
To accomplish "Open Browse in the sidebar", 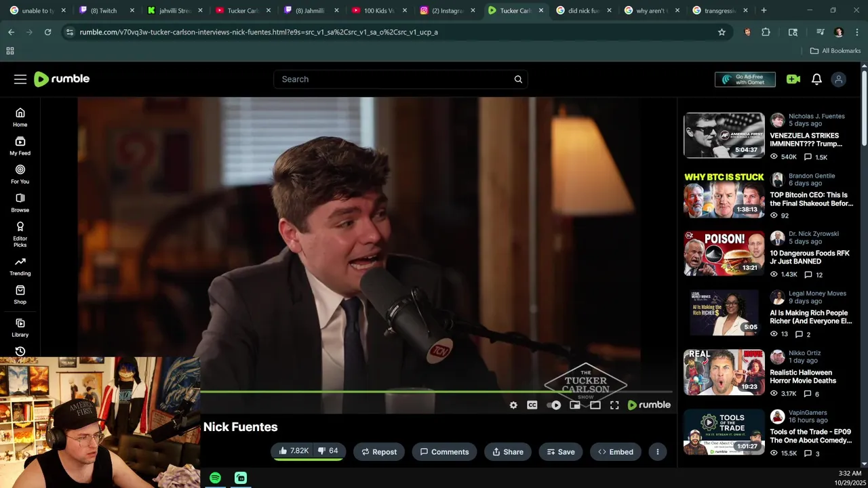I will (20, 203).
